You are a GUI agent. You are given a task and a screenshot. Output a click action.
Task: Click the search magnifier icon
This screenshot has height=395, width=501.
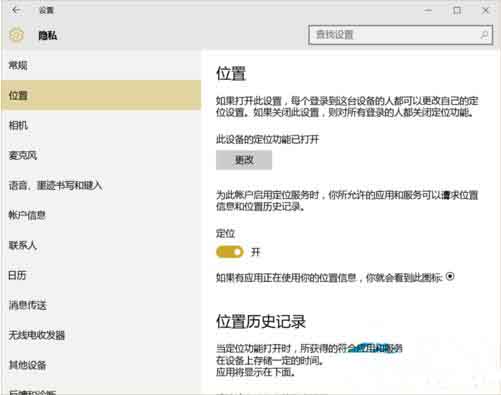click(x=484, y=35)
